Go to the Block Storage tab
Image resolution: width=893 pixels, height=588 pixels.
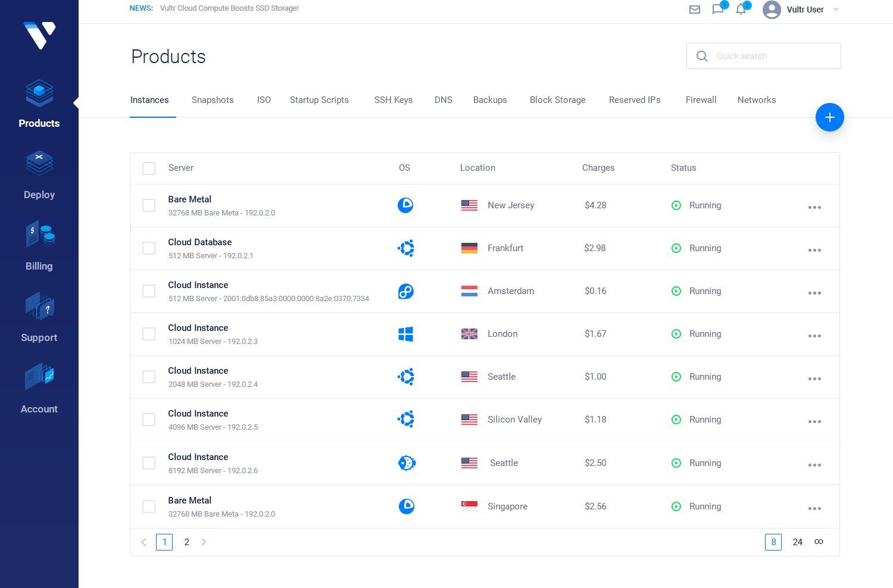click(x=558, y=100)
